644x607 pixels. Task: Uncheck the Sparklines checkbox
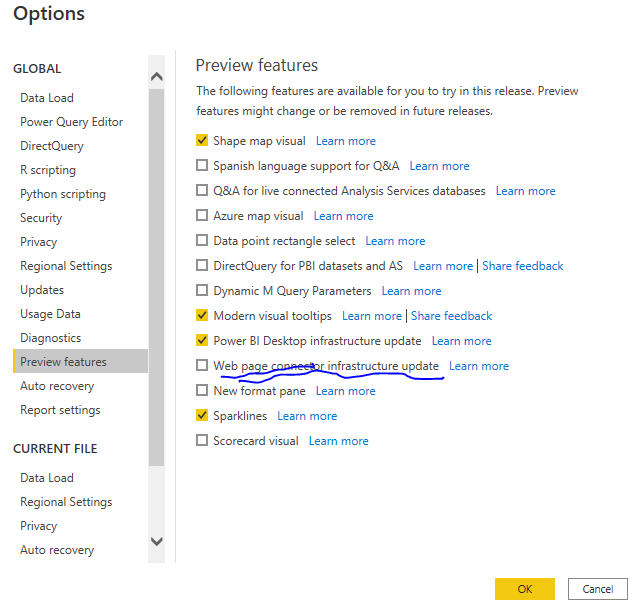202,416
